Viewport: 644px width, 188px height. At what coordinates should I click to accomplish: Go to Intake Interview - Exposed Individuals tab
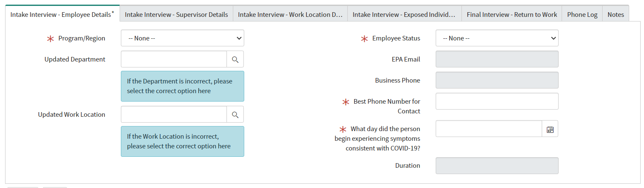click(404, 14)
